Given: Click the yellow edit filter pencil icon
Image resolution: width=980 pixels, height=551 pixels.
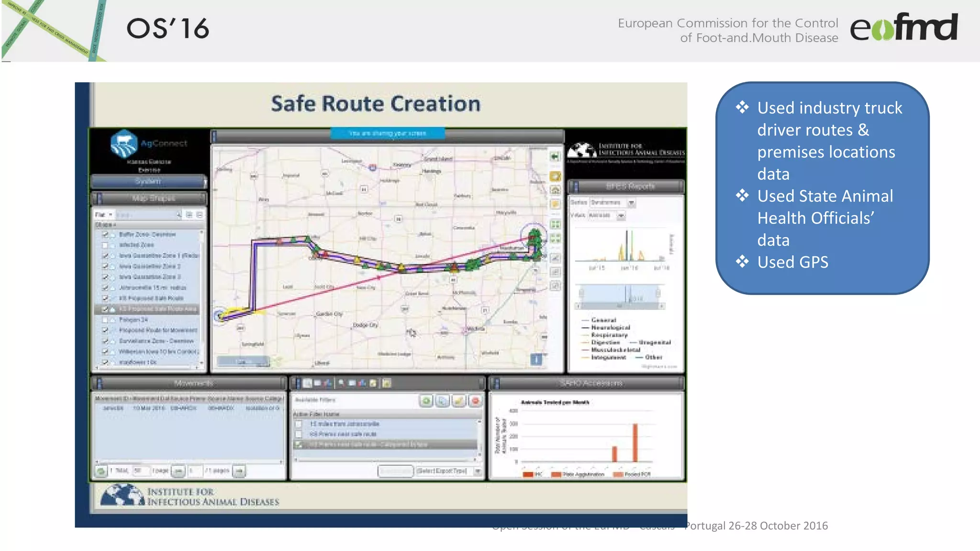Looking at the screenshot, I should (459, 401).
